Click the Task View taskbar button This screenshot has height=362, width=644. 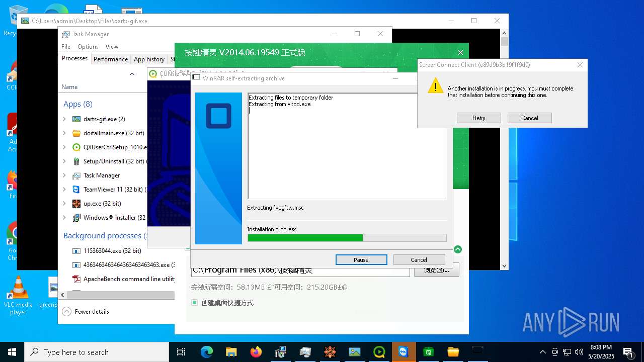[181, 352]
